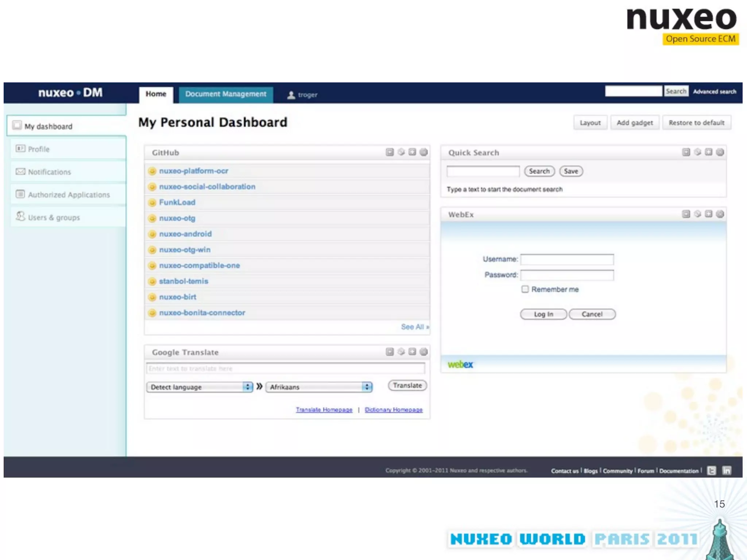
Task: Open Users & groups sidebar icon
Action: (20, 217)
